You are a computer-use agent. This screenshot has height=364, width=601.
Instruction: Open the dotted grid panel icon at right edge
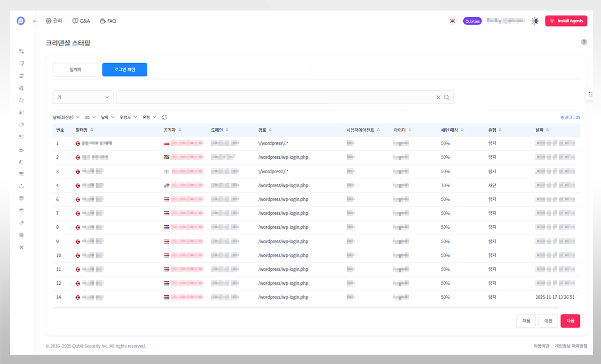click(590, 94)
